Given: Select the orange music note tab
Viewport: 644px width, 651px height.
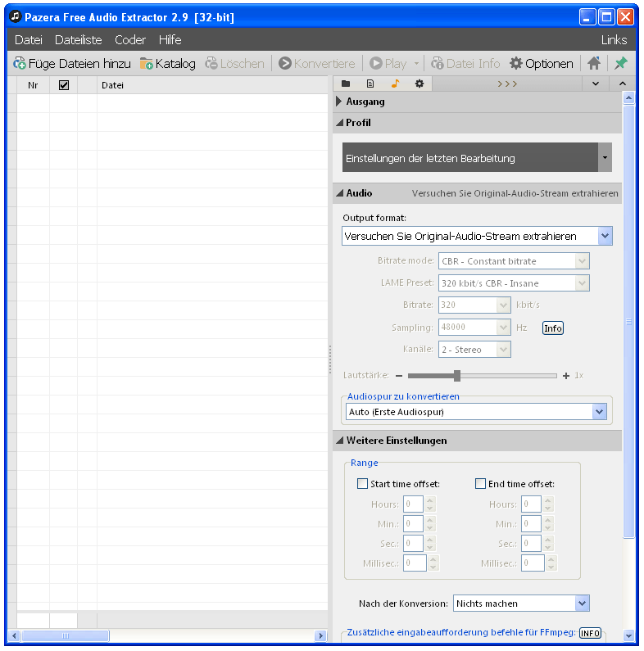Looking at the screenshot, I should coord(395,84).
